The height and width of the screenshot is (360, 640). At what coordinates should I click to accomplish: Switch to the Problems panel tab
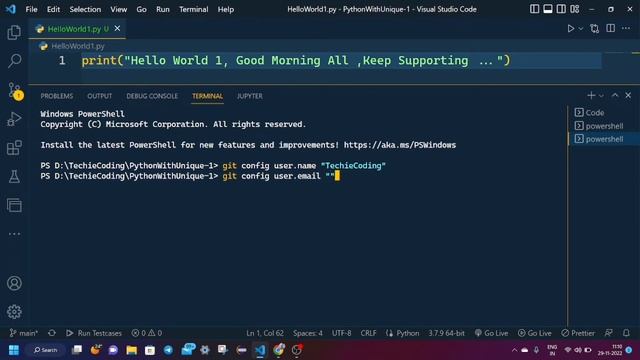point(57,96)
